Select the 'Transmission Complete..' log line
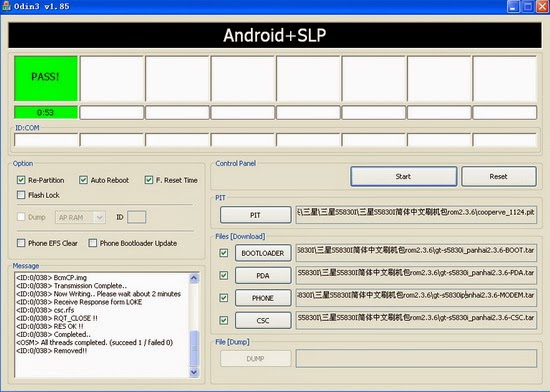 point(72,286)
